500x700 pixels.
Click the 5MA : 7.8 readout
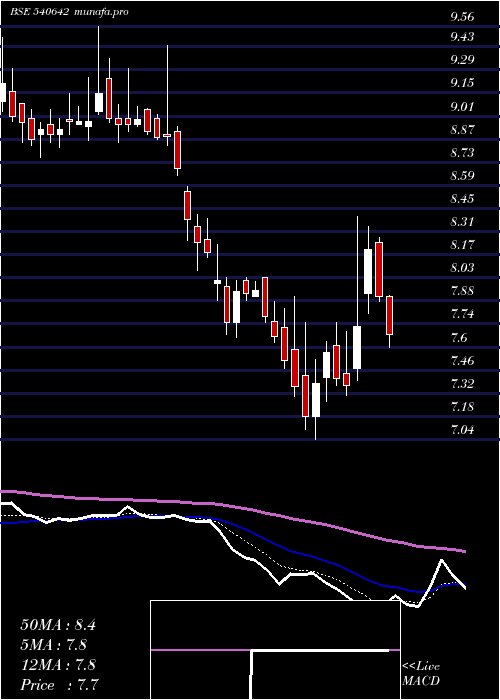[x=54, y=645]
